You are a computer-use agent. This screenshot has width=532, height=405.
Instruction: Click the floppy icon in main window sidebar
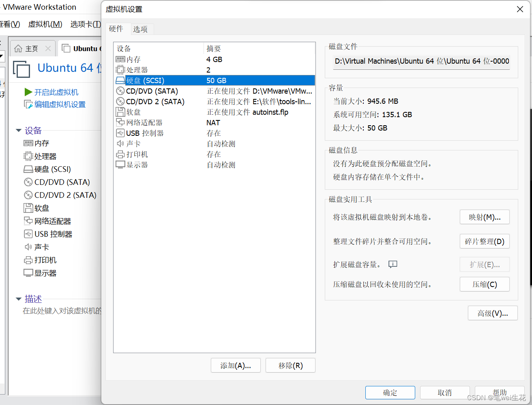click(x=28, y=208)
